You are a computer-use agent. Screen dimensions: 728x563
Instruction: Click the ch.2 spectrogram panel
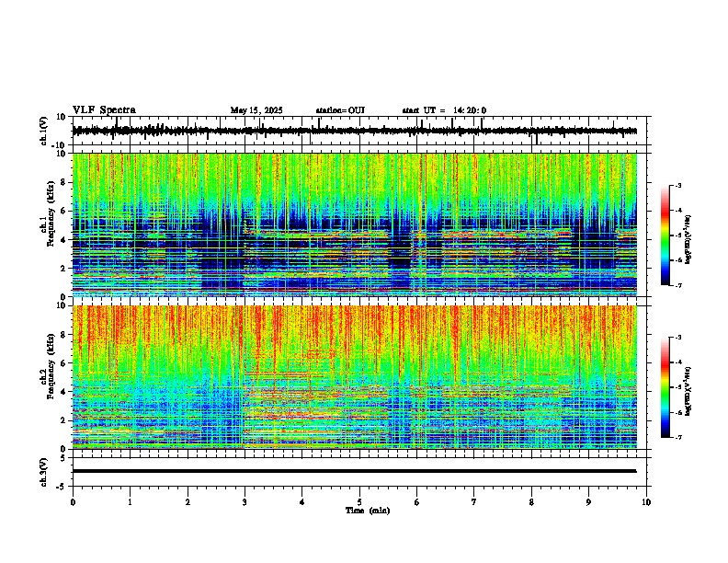click(x=355, y=377)
